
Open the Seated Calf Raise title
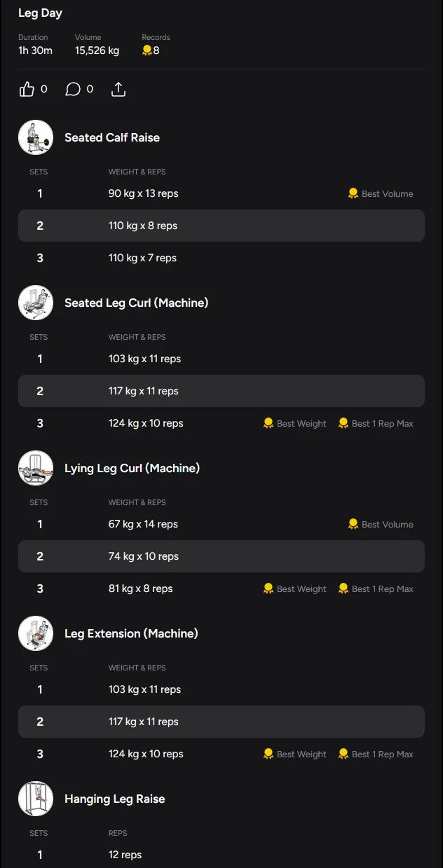pyautogui.click(x=112, y=137)
